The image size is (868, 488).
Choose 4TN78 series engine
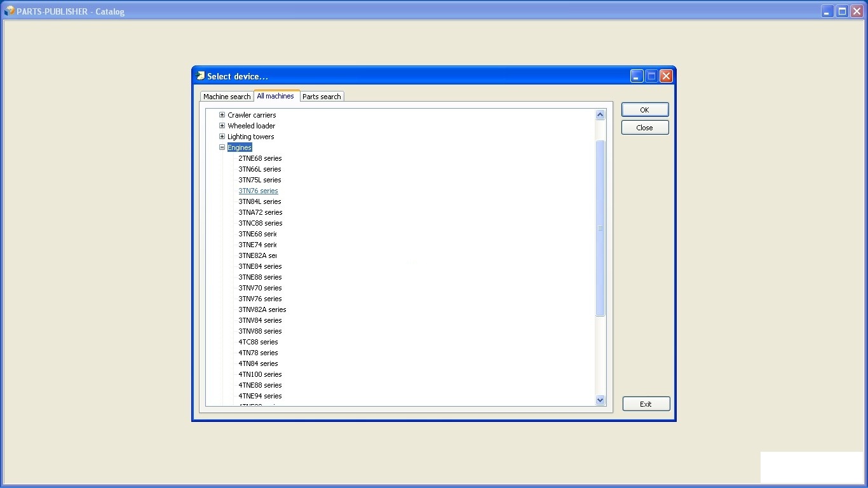coord(258,353)
